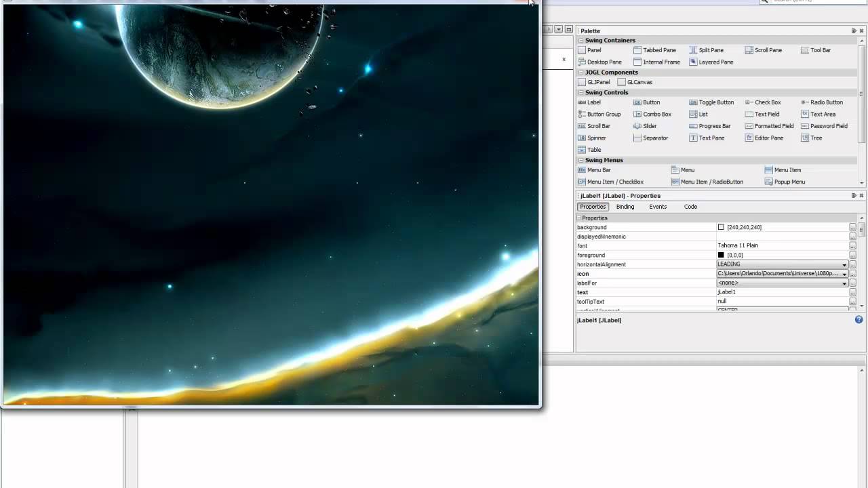Select the Menu Bar palette item
868x488 pixels.
click(594, 170)
